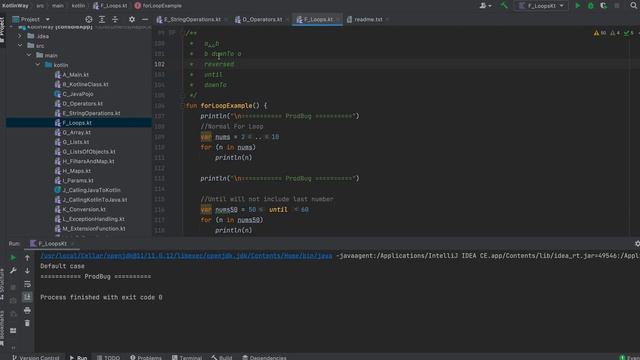Screen dimensions: 640x360
Task: Open Version Control tool window
Action: point(36,358)
